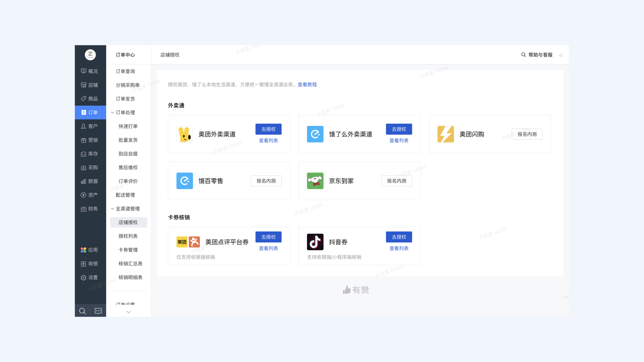644x362 pixels.
Task: Open 到店自提 menu entry
Action: tap(128, 154)
